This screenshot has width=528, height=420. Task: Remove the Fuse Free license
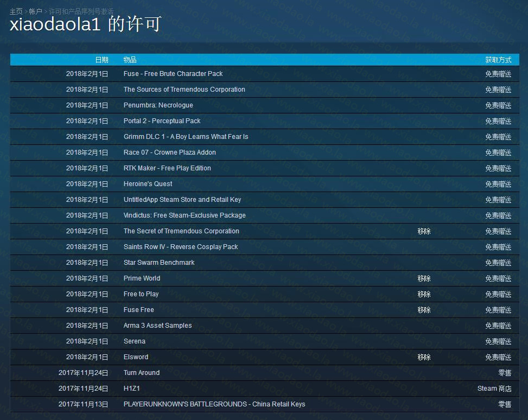424,310
